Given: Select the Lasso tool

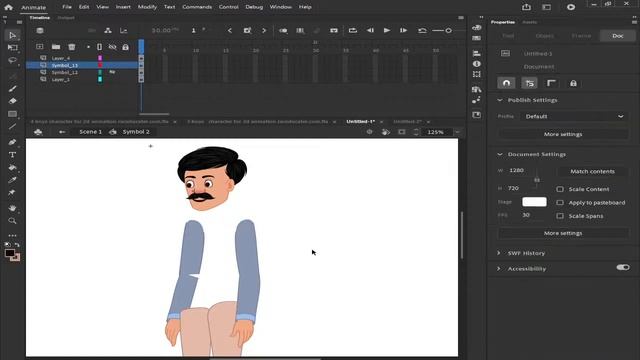Looking at the screenshot, I should coord(12,60).
